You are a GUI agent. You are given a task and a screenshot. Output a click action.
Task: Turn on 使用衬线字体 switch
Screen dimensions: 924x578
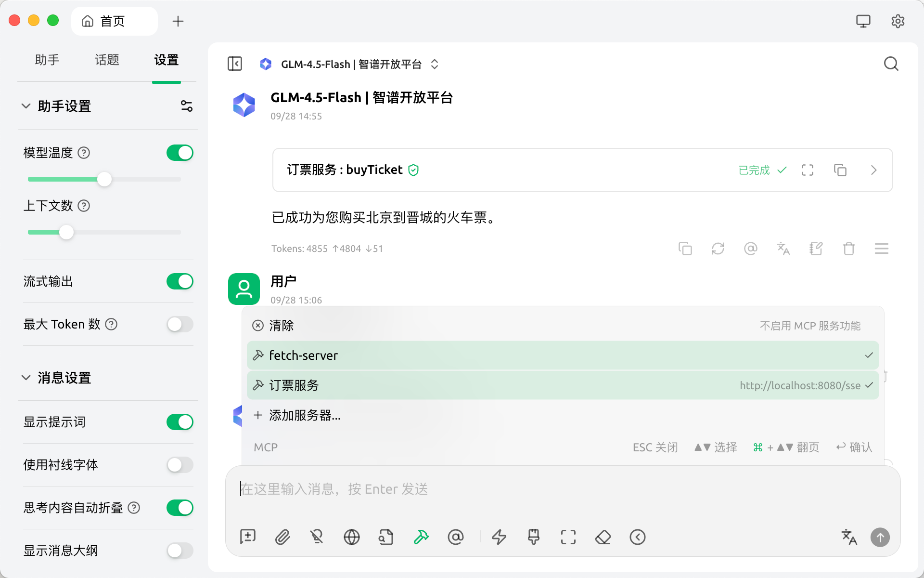coord(180,465)
